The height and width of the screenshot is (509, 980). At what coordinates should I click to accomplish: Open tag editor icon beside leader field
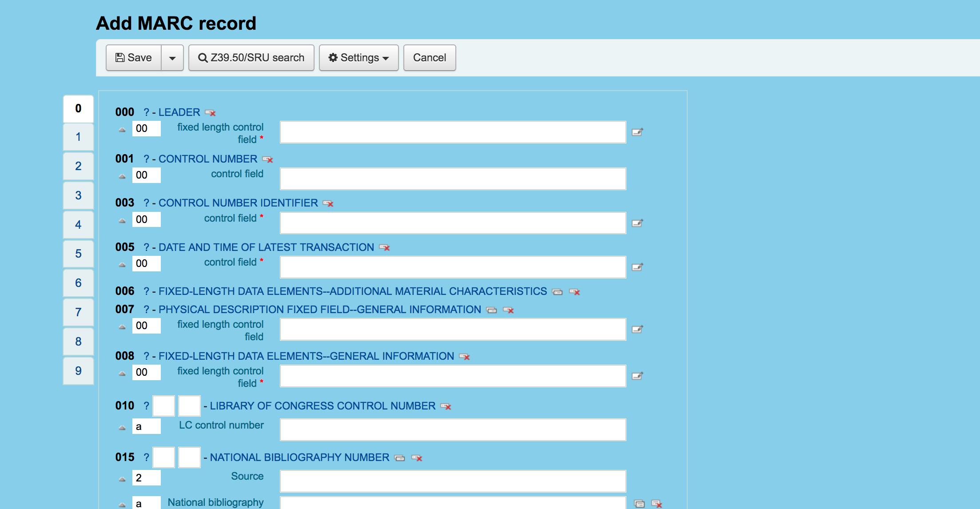(637, 132)
